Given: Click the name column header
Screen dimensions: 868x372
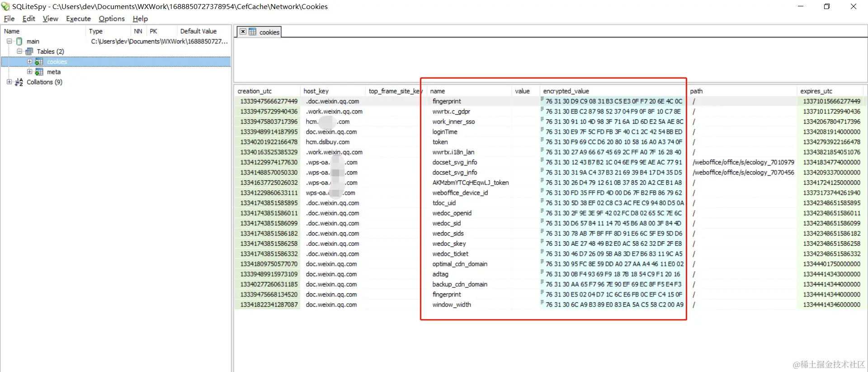Looking at the screenshot, I should (469, 91).
